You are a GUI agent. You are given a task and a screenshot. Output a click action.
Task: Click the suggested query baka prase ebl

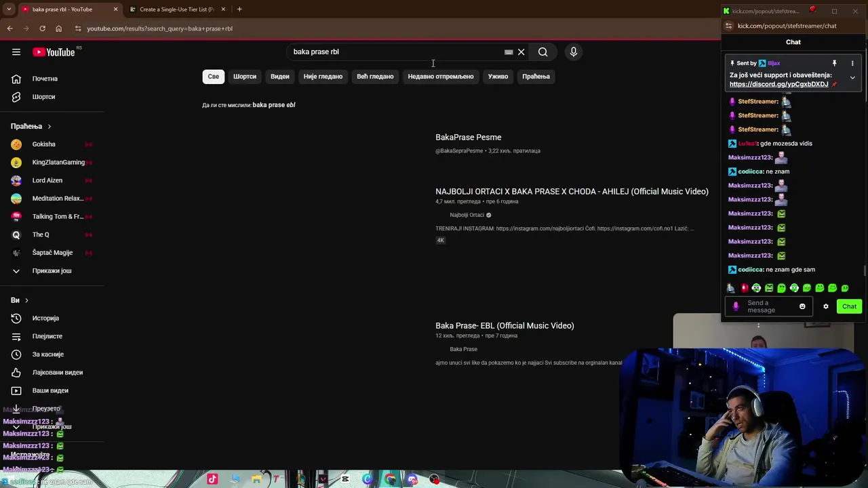tap(274, 105)
